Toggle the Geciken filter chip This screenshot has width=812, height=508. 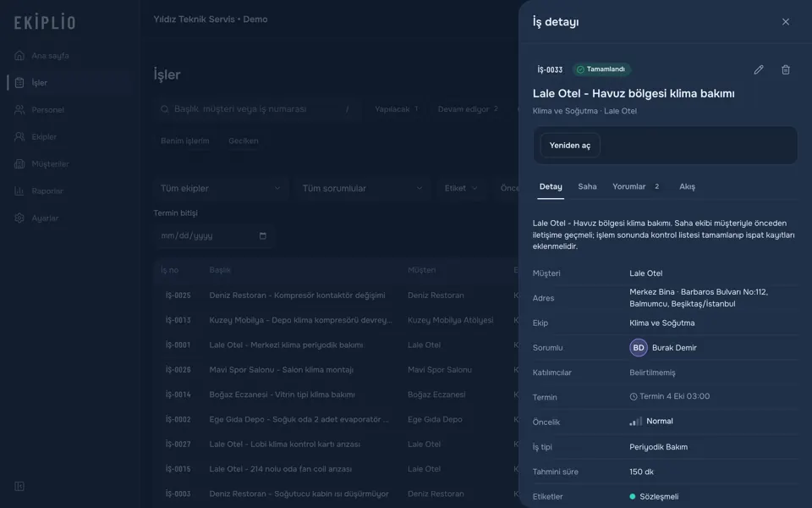click(x=244, y=141)
